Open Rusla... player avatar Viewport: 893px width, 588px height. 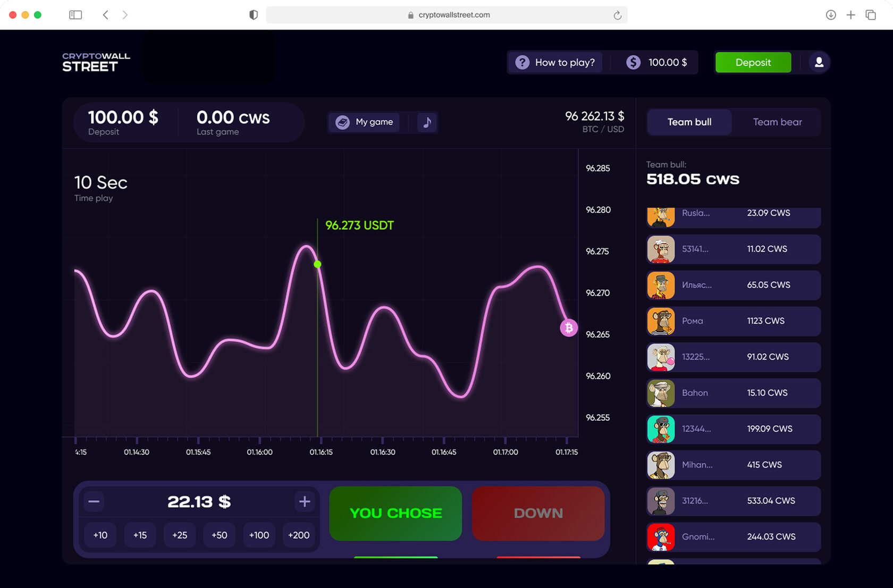tap(661, 217)
